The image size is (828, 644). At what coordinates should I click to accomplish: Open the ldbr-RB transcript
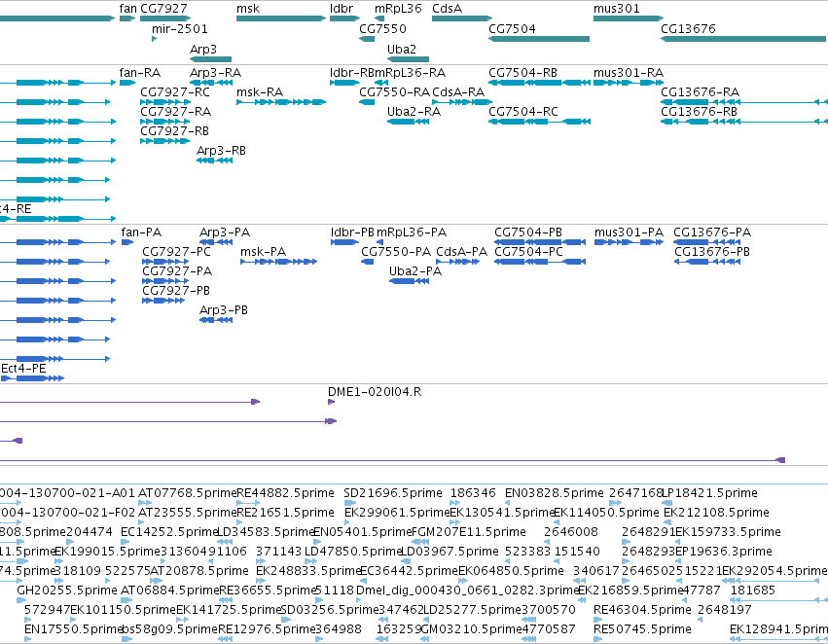[344, 83]
